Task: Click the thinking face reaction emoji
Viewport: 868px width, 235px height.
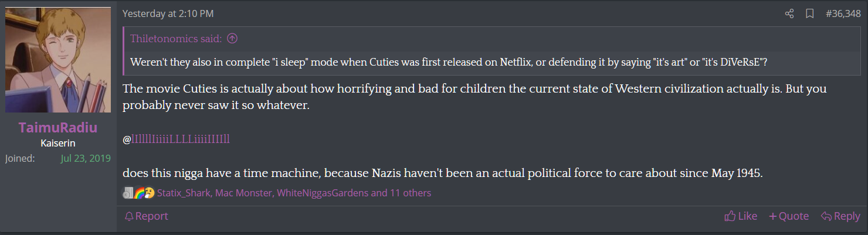Action: click(149, 193)
